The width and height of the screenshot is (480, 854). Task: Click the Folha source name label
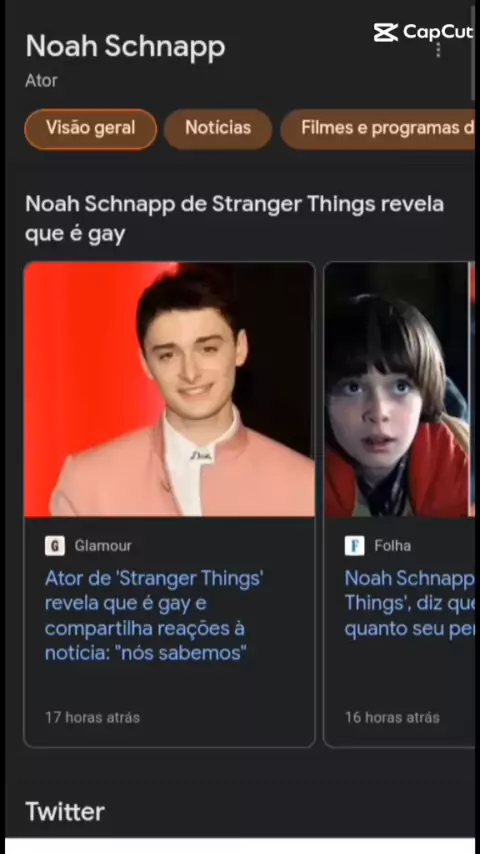coord(392,545)
